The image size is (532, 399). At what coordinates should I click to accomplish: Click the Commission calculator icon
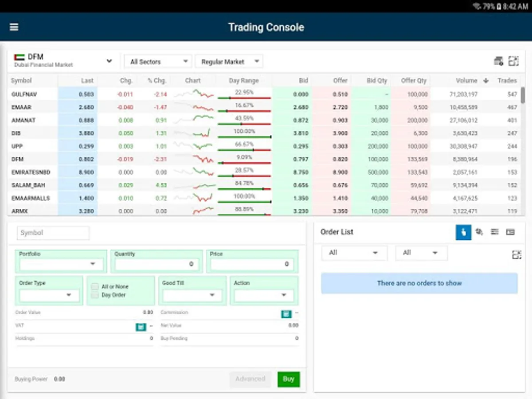click(x=286, y=314)
